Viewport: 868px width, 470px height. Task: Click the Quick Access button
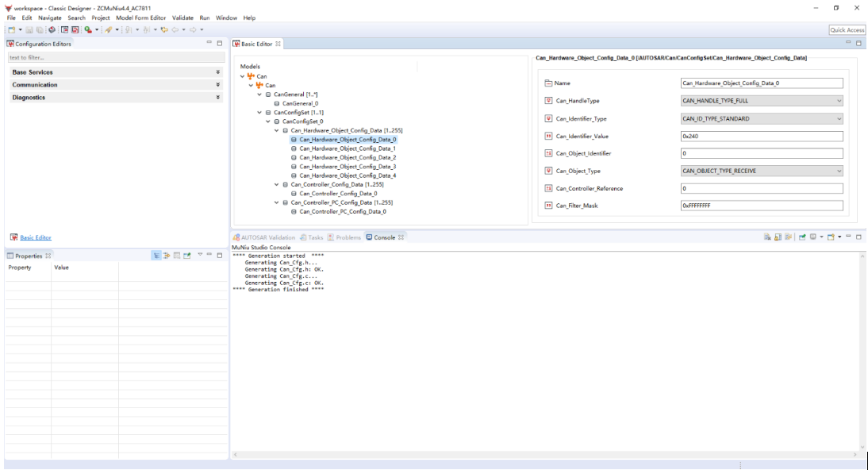coord(847,30)
